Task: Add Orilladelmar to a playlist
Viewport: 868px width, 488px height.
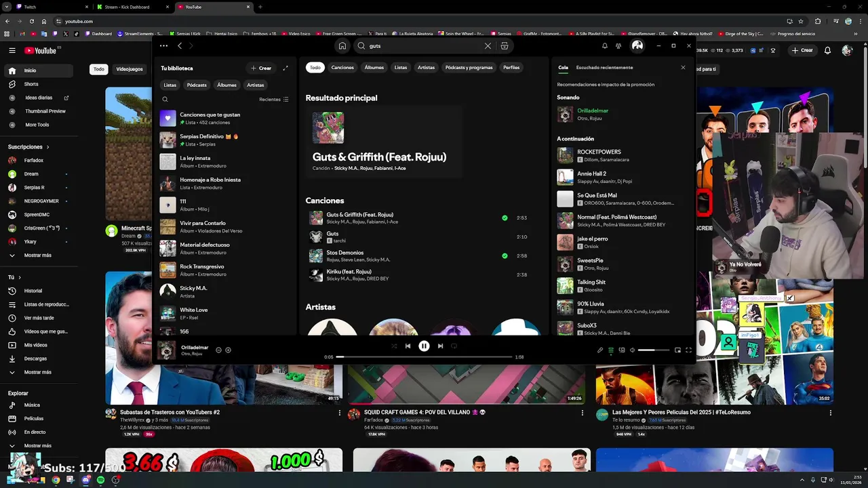Action: [x=228, y=350]
